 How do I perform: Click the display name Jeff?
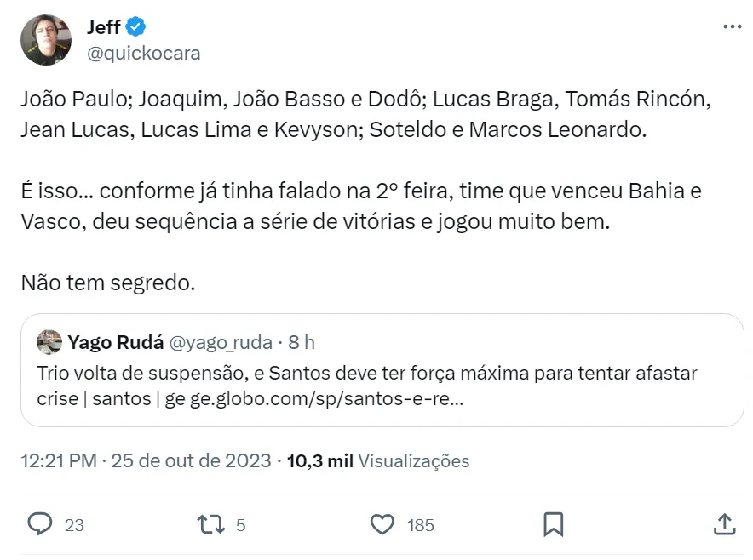[x=103, y=27]
